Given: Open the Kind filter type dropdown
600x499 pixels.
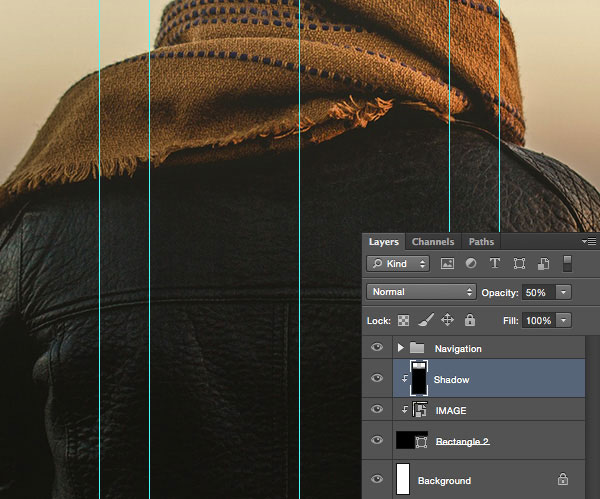Looking at the screenshot, I should click(397, 264).
